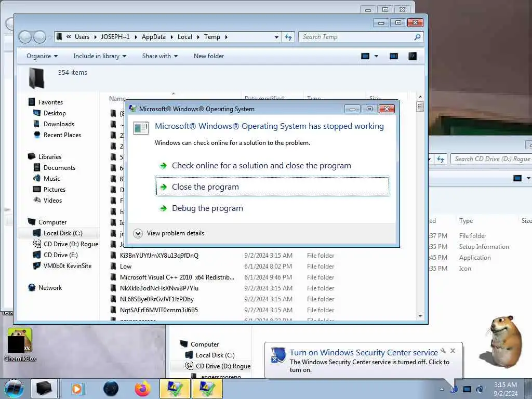Click the Forward navigation arrow in Temp window

coord(39,37)
